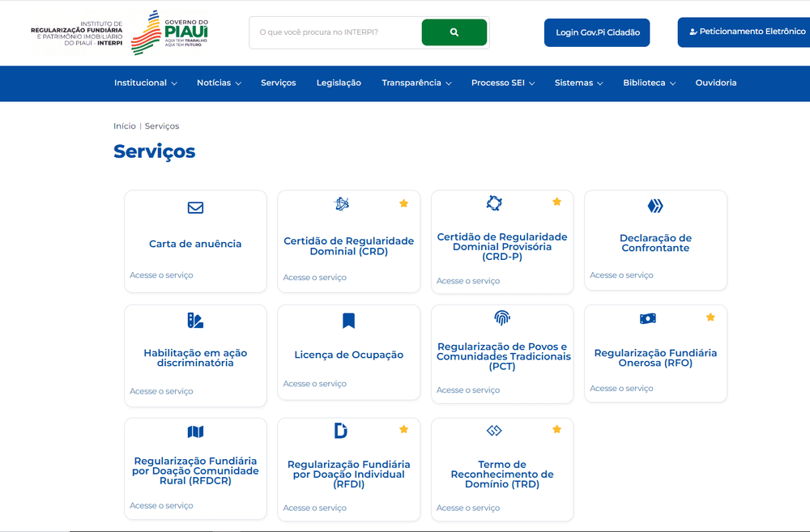Click the Governo do Piauí logo
The height and width of the screenshot is (532, 810).
click(170, 32)
